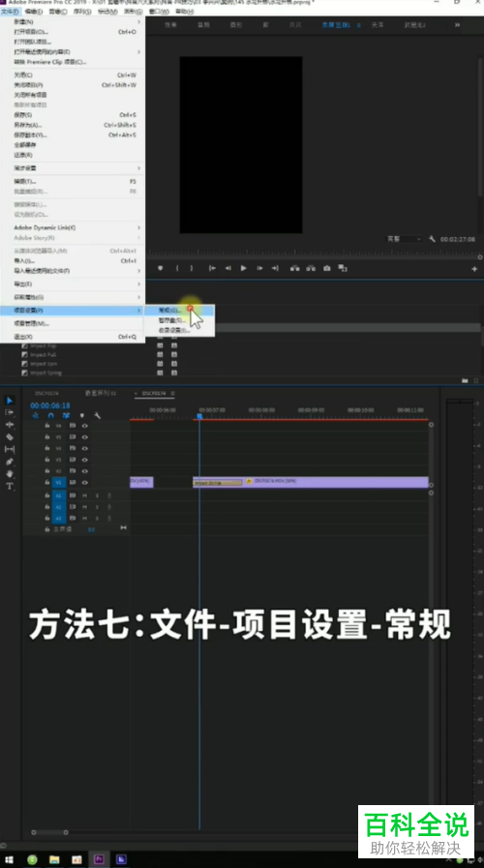Select the Hand tool

[10, 473]
